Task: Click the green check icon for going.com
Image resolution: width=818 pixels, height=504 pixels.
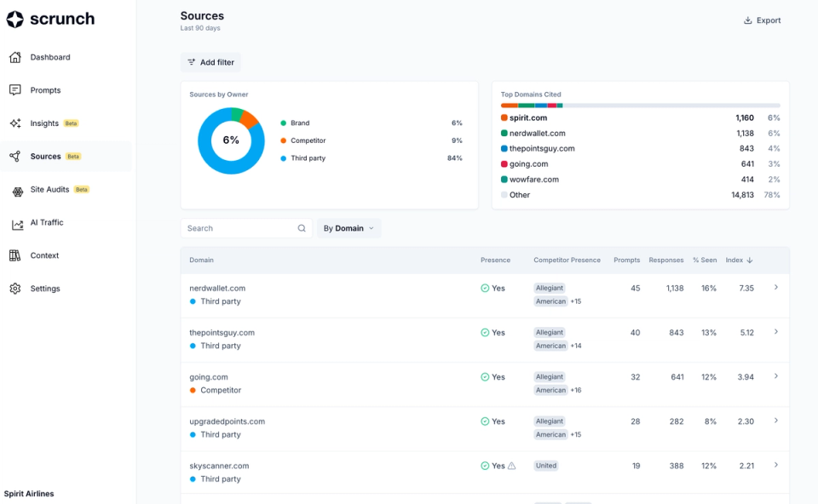Action: click(x=485, y=377)
